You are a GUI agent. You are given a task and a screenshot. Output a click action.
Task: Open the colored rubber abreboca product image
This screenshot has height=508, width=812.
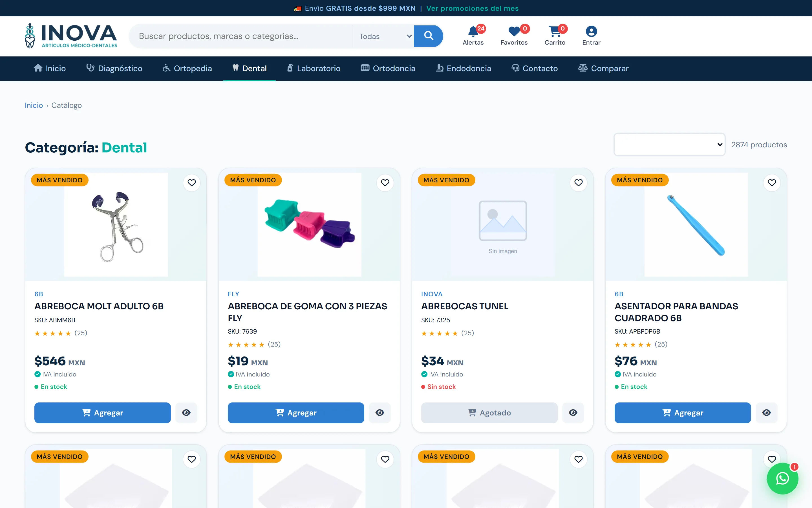pyautogui.click(x=309, y=225)
